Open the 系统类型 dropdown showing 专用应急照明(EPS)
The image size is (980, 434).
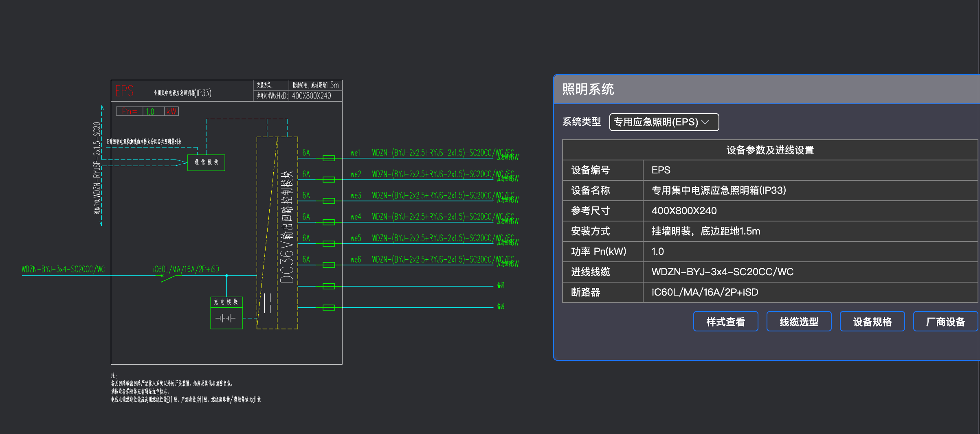coord(663,122)
